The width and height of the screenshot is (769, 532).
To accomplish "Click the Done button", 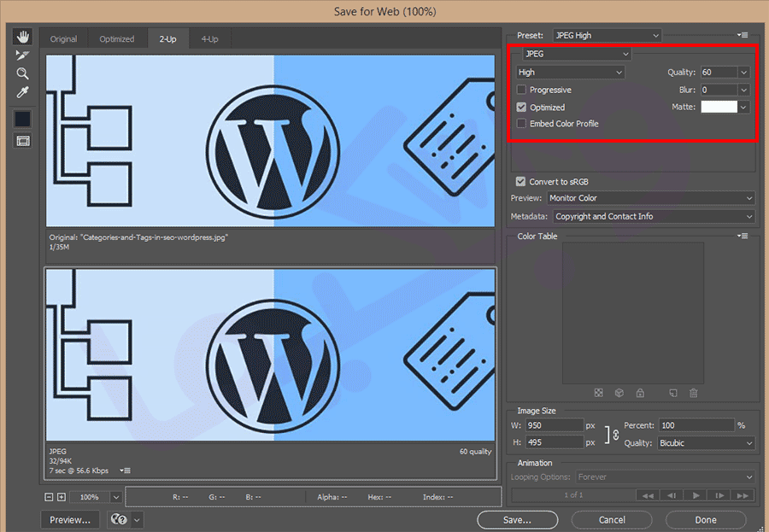I will tap(706, 520).
